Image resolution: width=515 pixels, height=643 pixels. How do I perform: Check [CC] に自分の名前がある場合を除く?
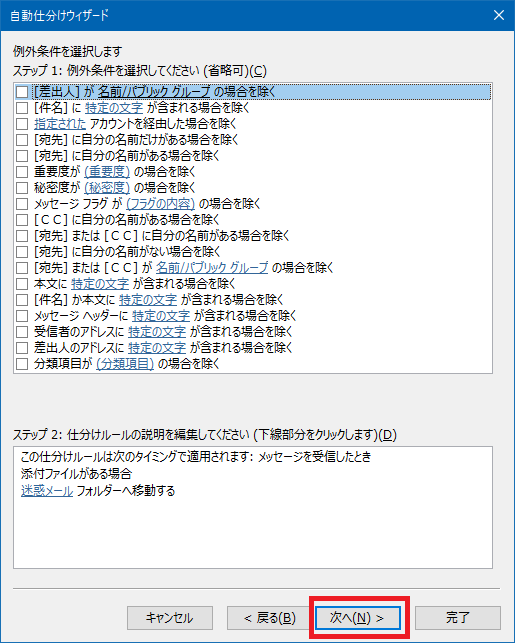tap(22, 220)
